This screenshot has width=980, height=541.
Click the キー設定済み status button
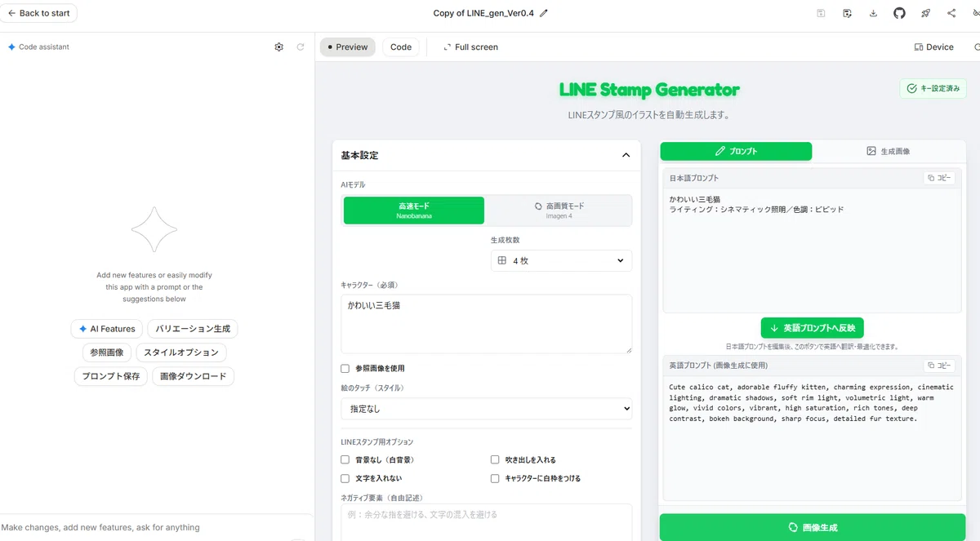click(x=933, y=88)
